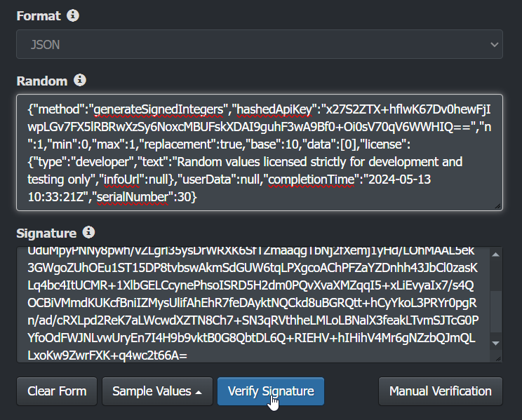Click the scrollbar track above the thumb
Screen dimensions: 522x420
tap(496, 276)
